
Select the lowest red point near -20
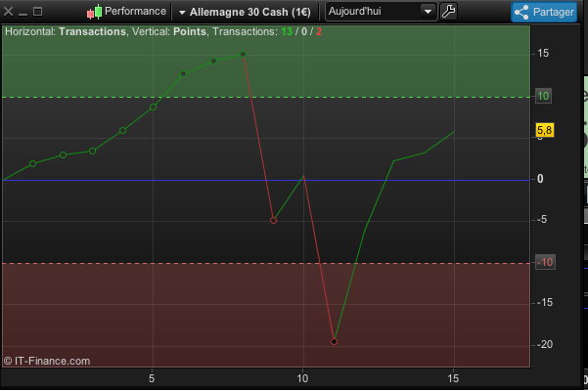(x=334, y=341)
